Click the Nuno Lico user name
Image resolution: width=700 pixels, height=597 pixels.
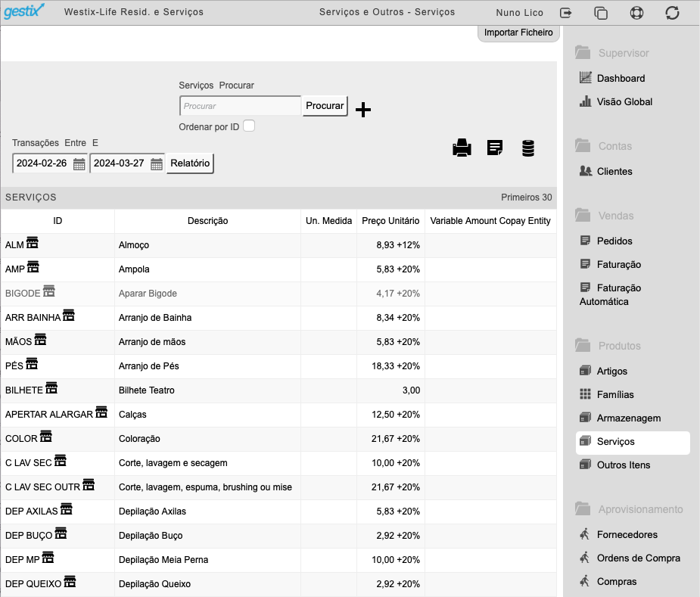tap(519, 13)
